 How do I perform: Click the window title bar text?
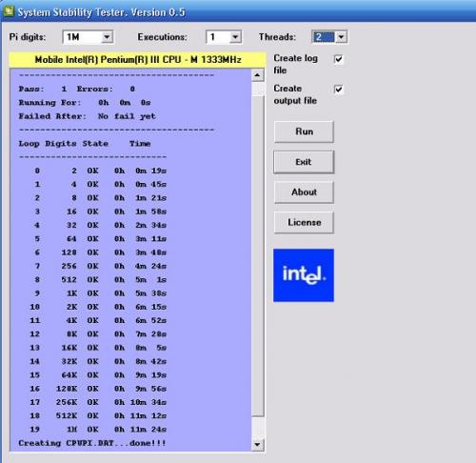coord(101,12)
